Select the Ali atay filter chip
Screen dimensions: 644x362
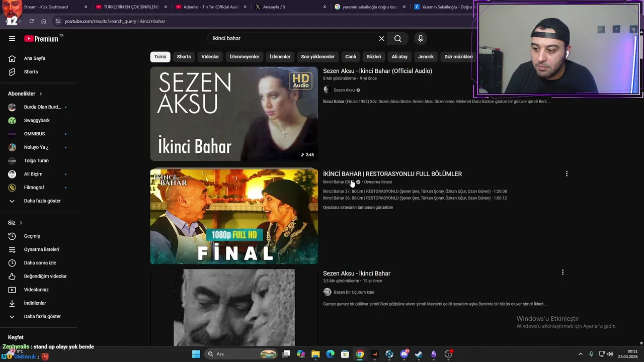point(399,57)
